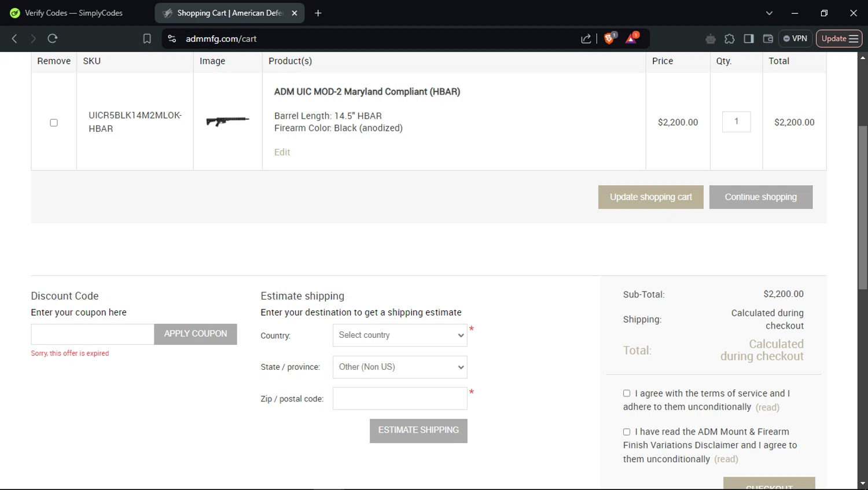Click the coupon code input field
Viewport: 868px width, 490px height.
point(93,334)
